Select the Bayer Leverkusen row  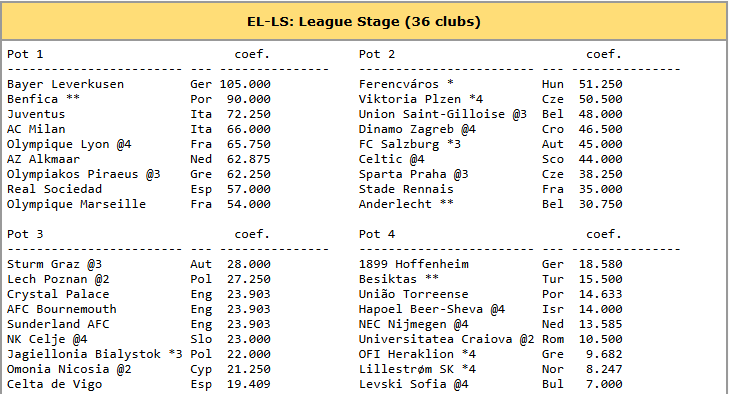(139, 84)
